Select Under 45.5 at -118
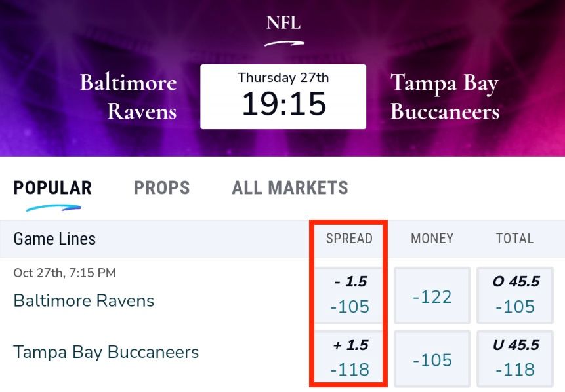Viewport: 565px width, 392px height. click(x=515, y=359)
